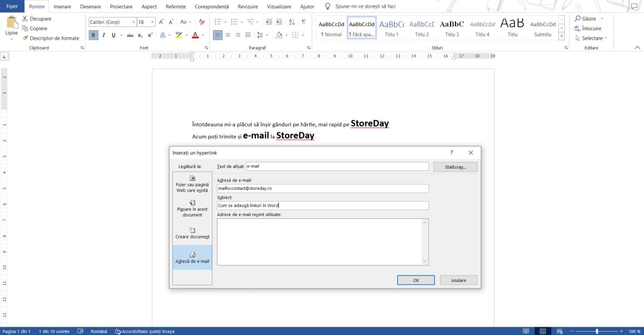Collapse the ribbon chevron

(637, 47)
